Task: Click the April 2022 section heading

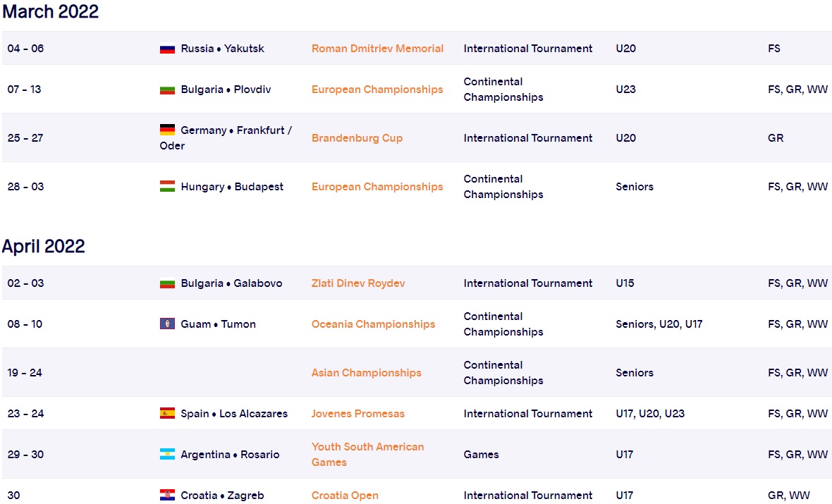Action: 43,246
